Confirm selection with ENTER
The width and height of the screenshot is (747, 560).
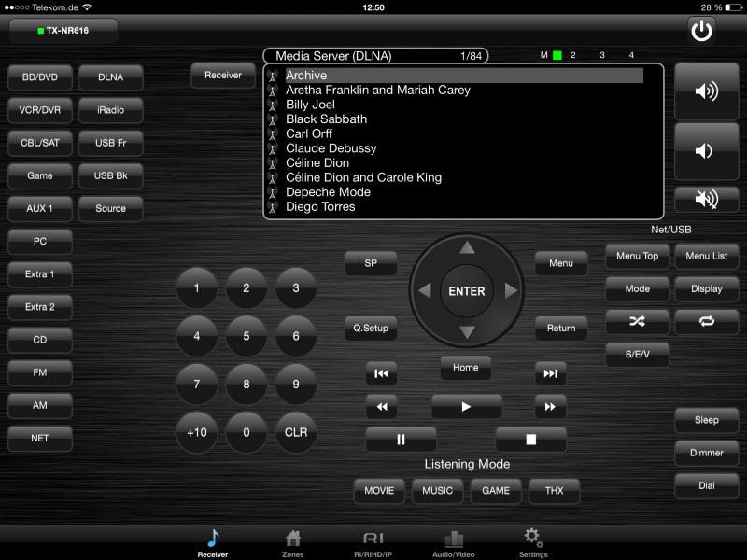(x=467, y=291)
